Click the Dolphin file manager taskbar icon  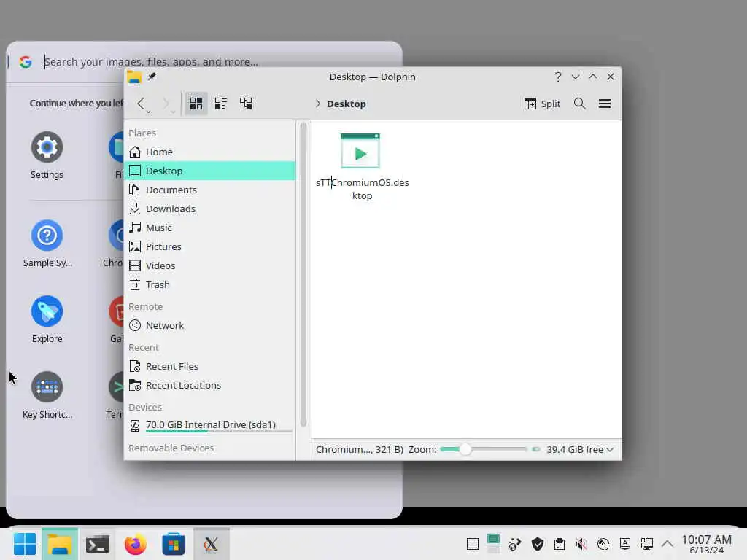pyautogui.click(x=60, y=544)
